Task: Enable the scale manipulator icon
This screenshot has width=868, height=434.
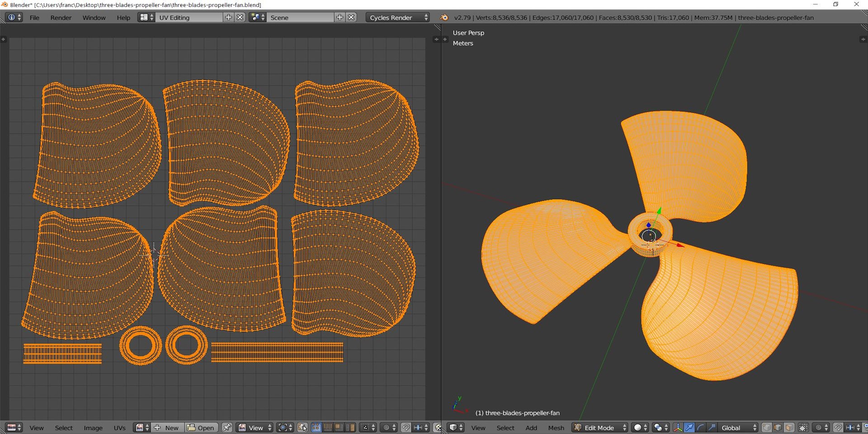Action: click(x=712, y=428)
